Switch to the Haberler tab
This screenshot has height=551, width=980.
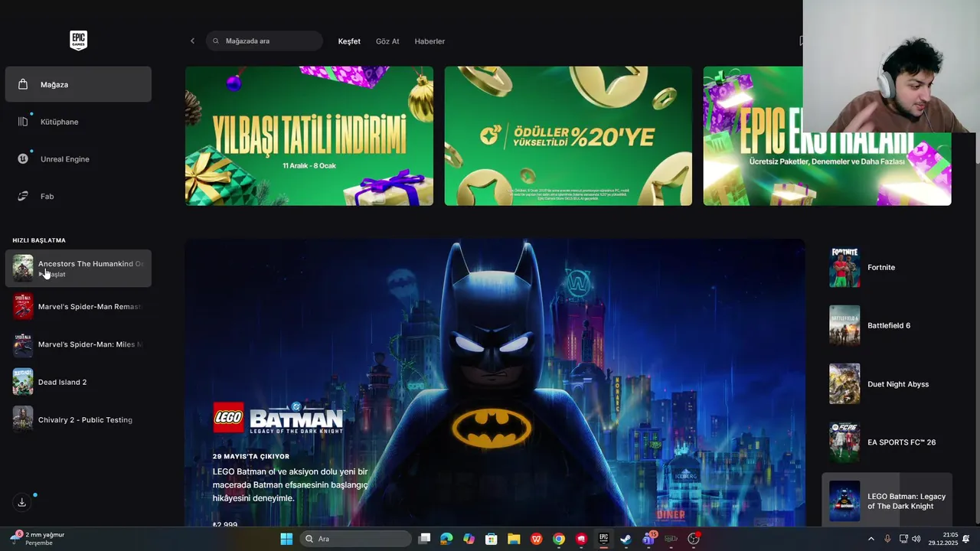point(430,41)
